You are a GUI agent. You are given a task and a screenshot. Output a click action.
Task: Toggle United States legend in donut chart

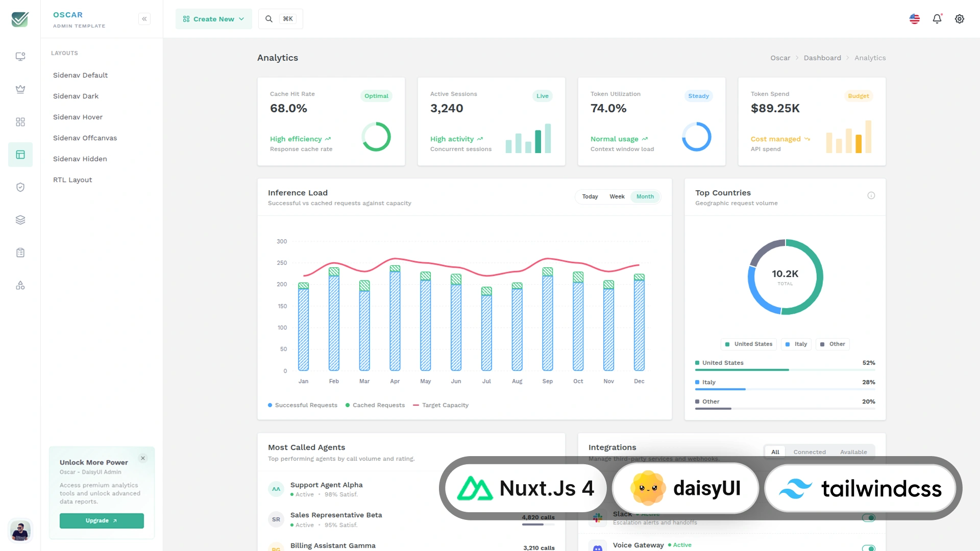click(749, 344)
